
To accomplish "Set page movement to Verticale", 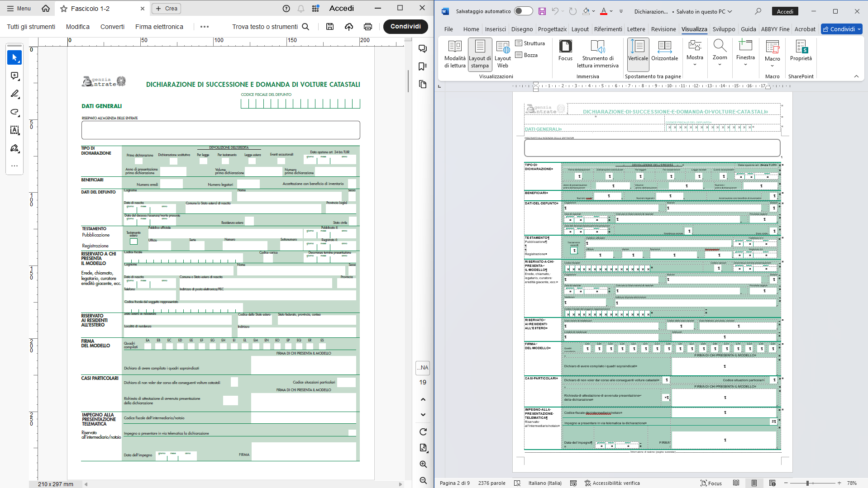I will point(638,54).
